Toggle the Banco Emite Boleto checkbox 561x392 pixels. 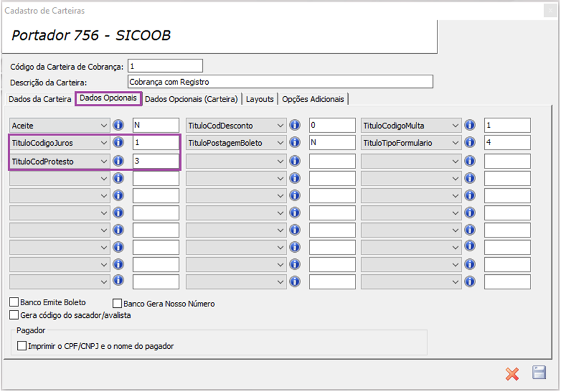[14, 302]
